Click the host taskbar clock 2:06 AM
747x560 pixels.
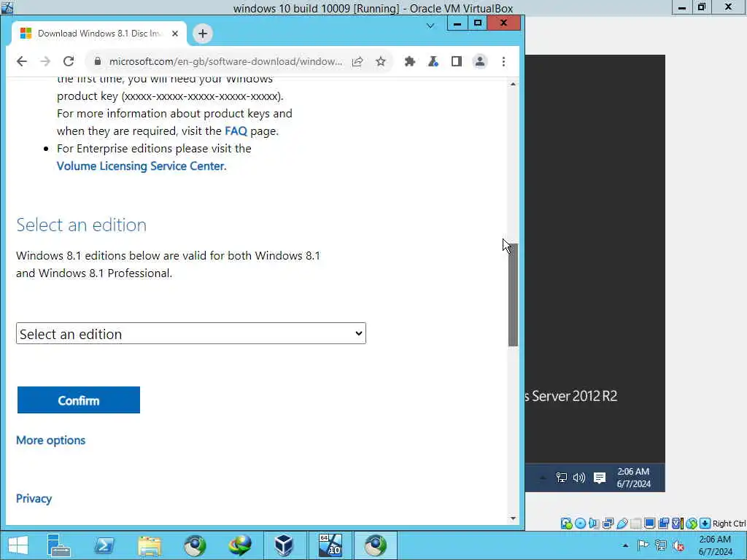pos(715,545)
